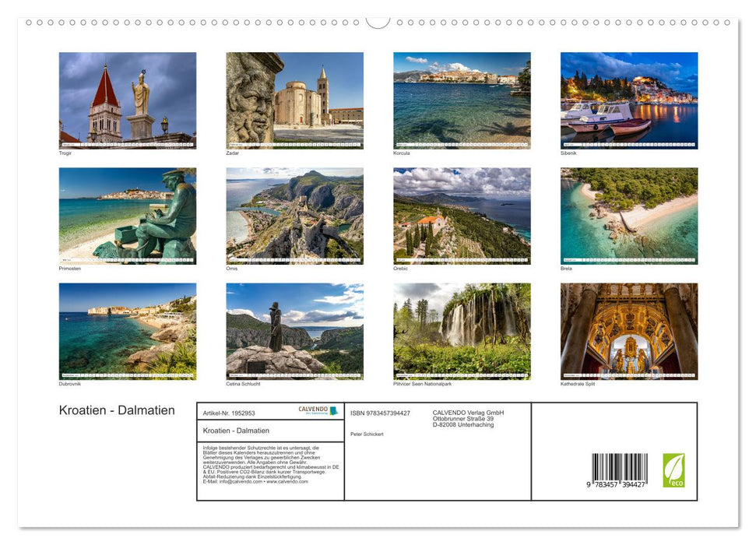Select the Zadar calendar image
This screenshot has height=545, width=756.
tap(294, 100)
